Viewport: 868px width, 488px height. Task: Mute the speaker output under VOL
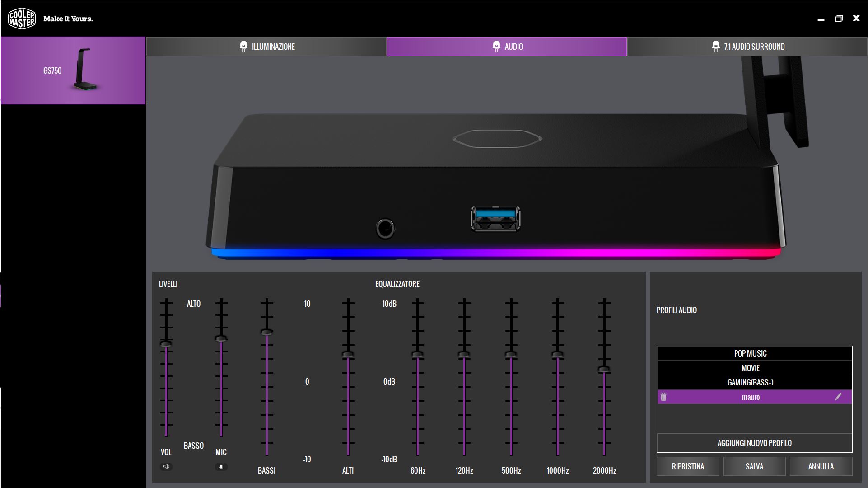point(166,466)
